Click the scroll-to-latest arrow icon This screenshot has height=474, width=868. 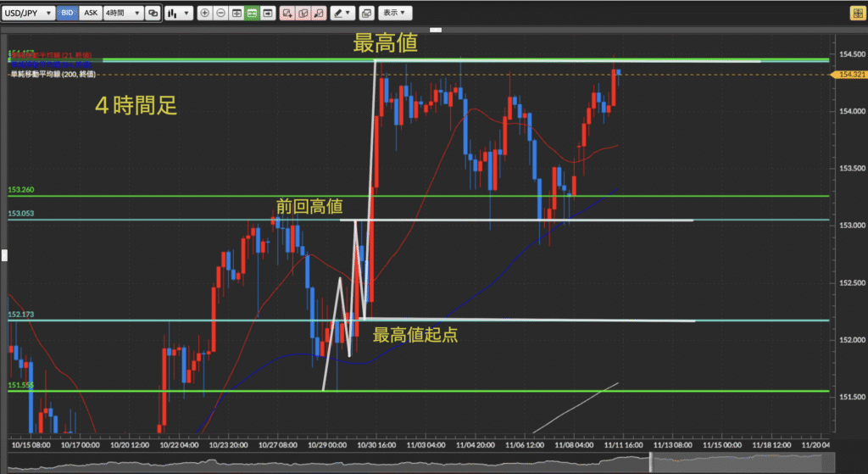pyautogui.click(x=268, y=14)
